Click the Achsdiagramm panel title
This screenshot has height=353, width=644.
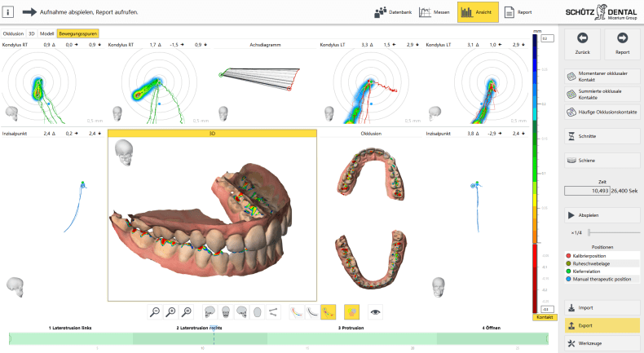265,44
